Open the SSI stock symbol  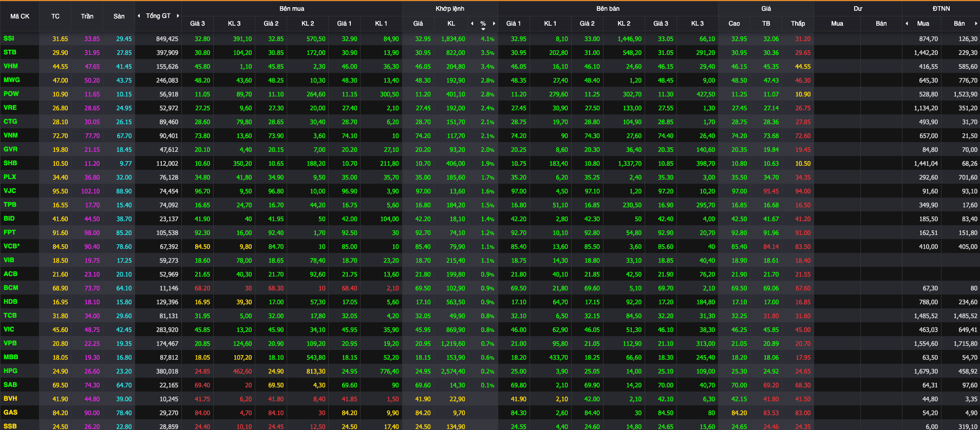pyautogui.click(x=9, y=38)
